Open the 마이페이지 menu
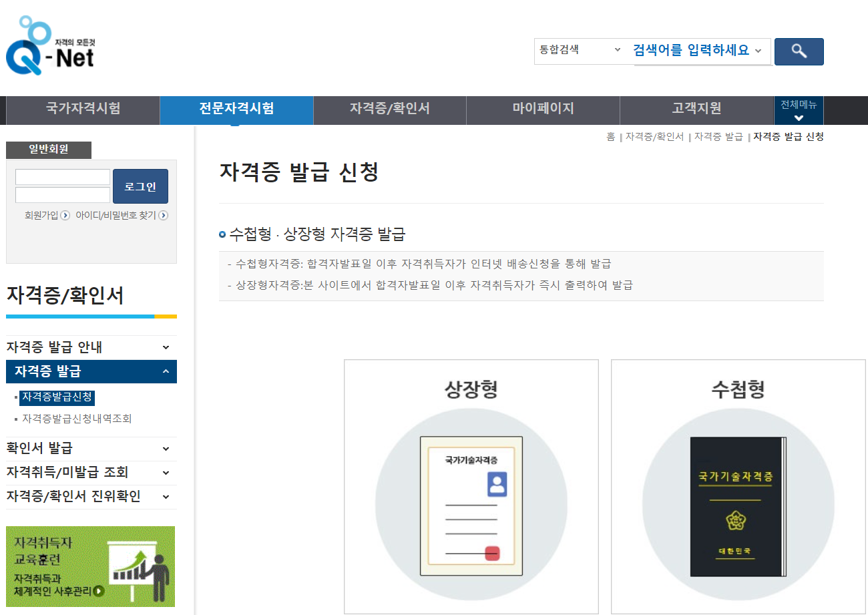 [x=542, y=110]
